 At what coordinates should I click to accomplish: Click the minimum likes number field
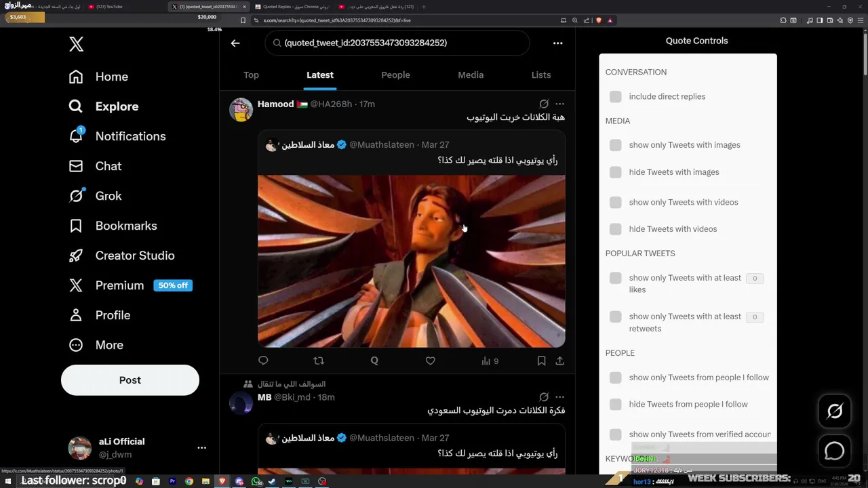pyautogui.click(x=755, y=278)
